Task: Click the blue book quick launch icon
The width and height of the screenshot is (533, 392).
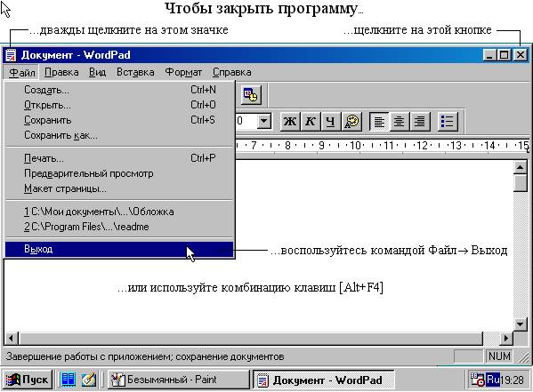Action: point(68,380)
